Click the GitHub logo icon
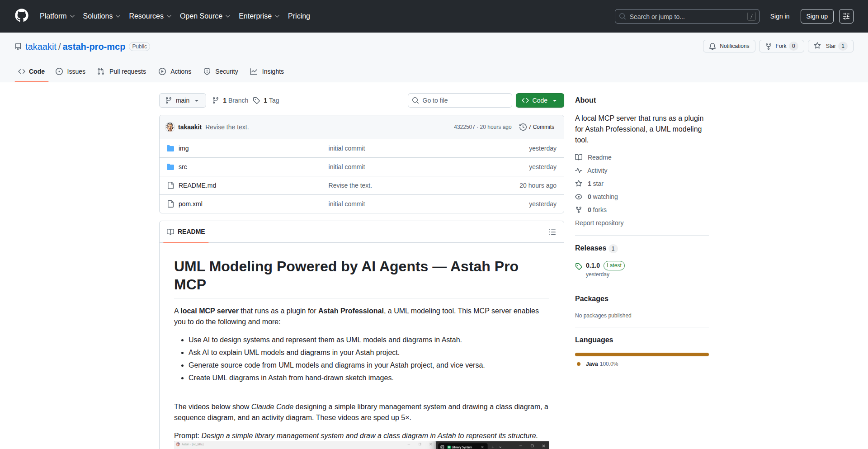The image size is (868, 449). (x=22, y=16)
